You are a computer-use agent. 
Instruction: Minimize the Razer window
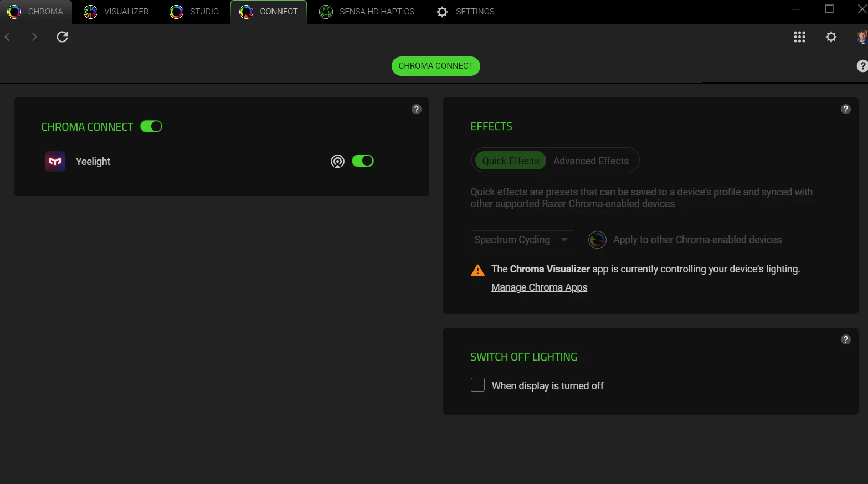tap(796, 9)
